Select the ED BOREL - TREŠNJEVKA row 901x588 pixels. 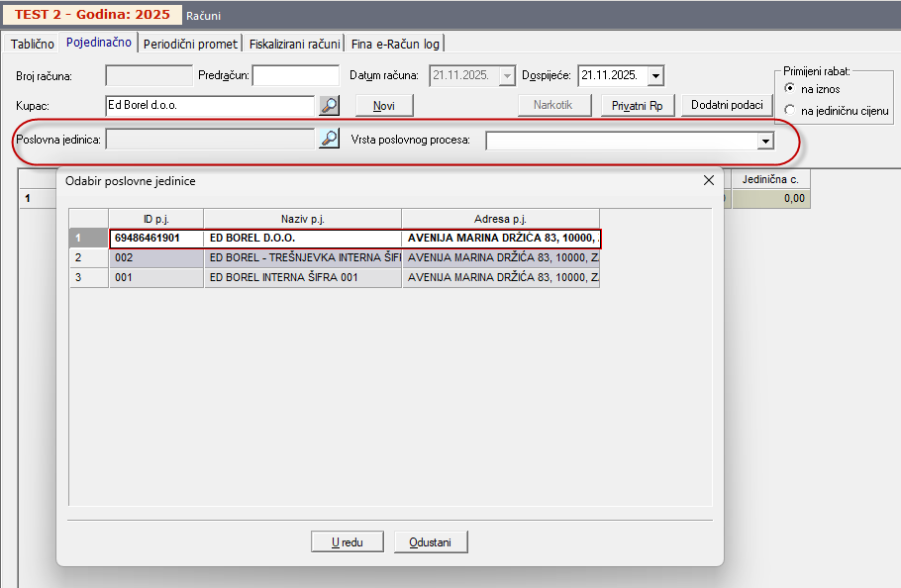[301, 257]
